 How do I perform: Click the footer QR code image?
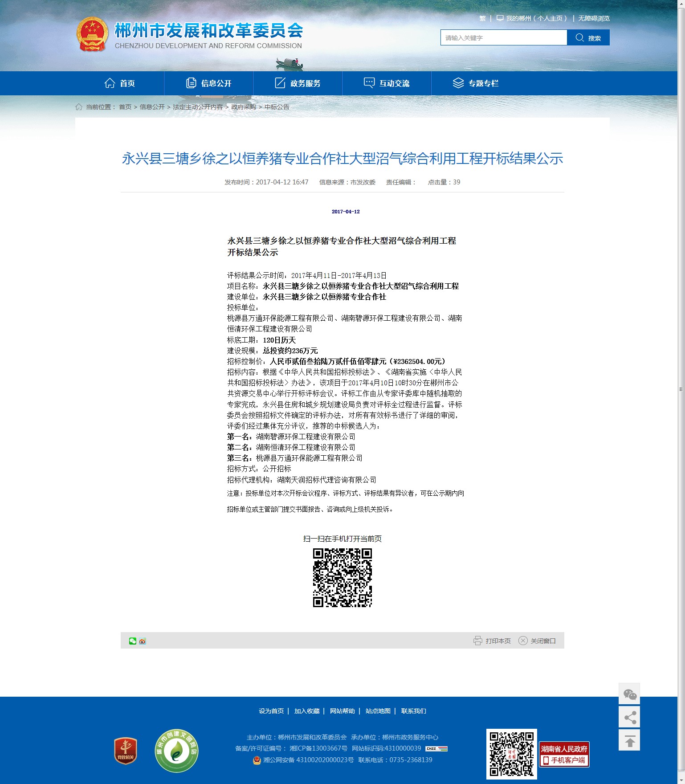(x=512, y=754)
